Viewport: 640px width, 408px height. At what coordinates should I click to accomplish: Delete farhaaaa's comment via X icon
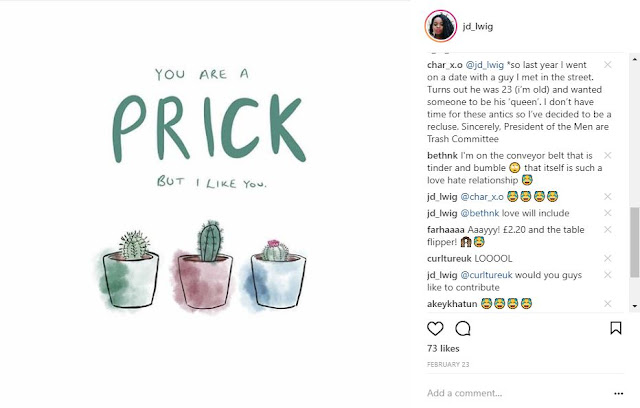608,229
